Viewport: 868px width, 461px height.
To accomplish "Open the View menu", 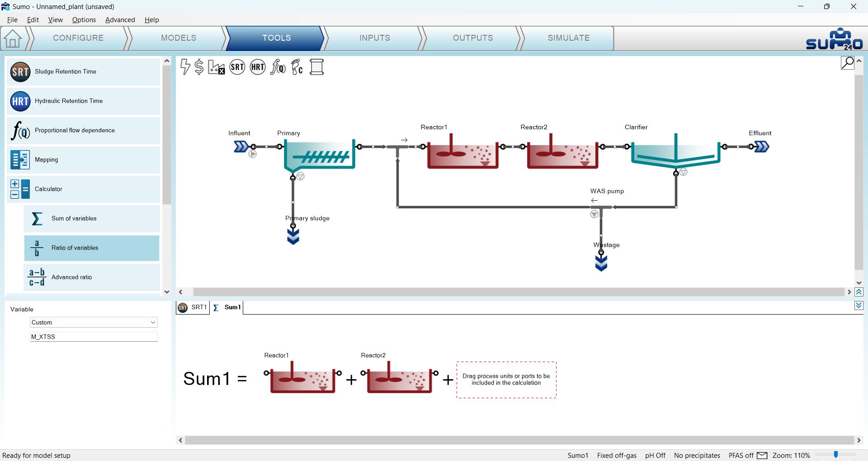I will 55,20.
